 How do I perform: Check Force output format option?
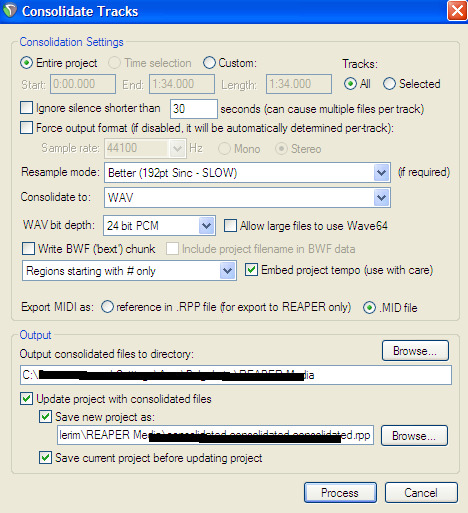27,128
